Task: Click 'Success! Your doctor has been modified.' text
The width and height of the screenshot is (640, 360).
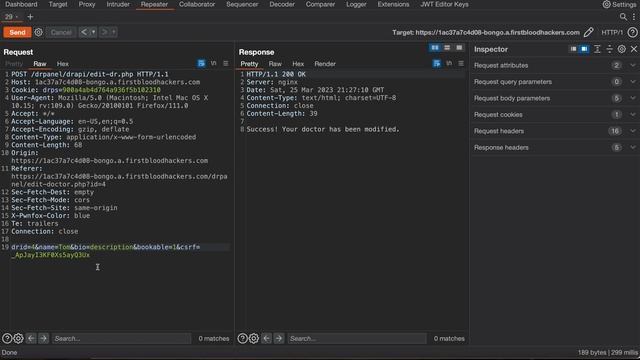Action: click(323, 129)
